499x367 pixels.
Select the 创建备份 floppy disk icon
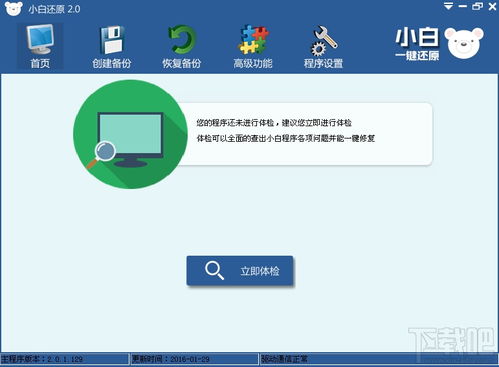[112, 40]
